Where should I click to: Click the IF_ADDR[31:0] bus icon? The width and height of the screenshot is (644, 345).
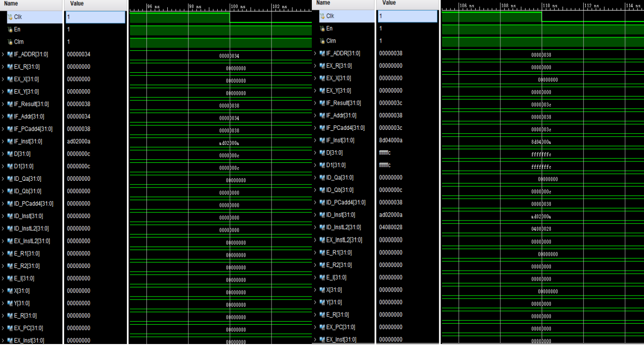(x=9, y=53)
